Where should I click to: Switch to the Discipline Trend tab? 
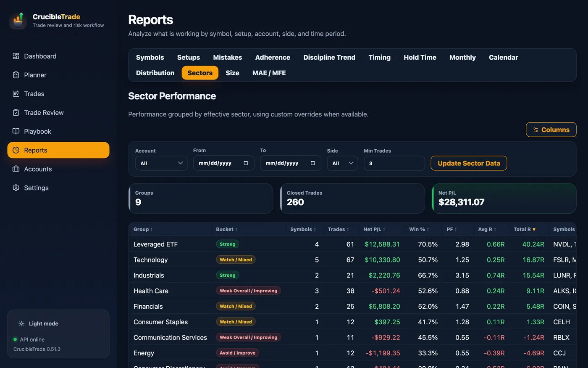tap(329, 57)
